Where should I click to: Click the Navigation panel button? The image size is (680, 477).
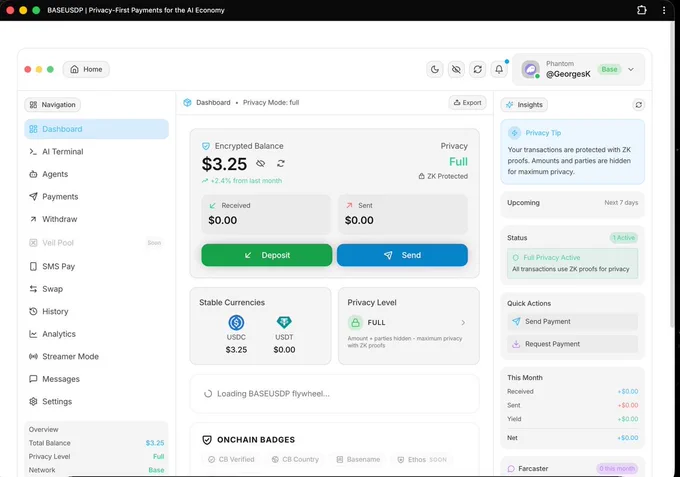pos(52,105)
